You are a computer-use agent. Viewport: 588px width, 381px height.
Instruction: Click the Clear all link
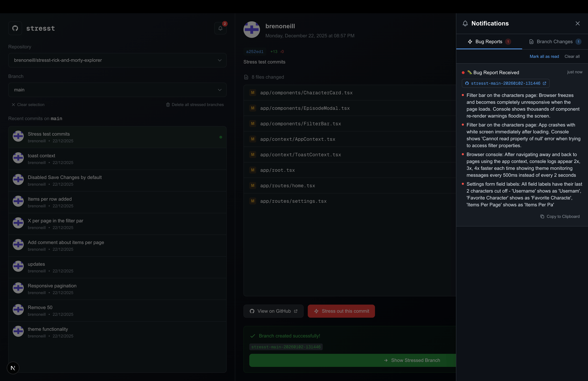coord(572,56)
